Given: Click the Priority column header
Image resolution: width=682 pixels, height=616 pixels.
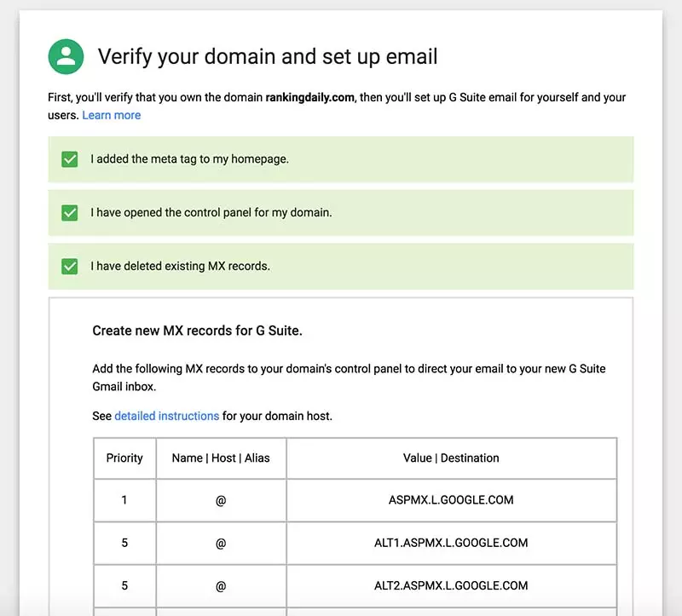Looking at the screenshot, I should [x=124, y=458].
